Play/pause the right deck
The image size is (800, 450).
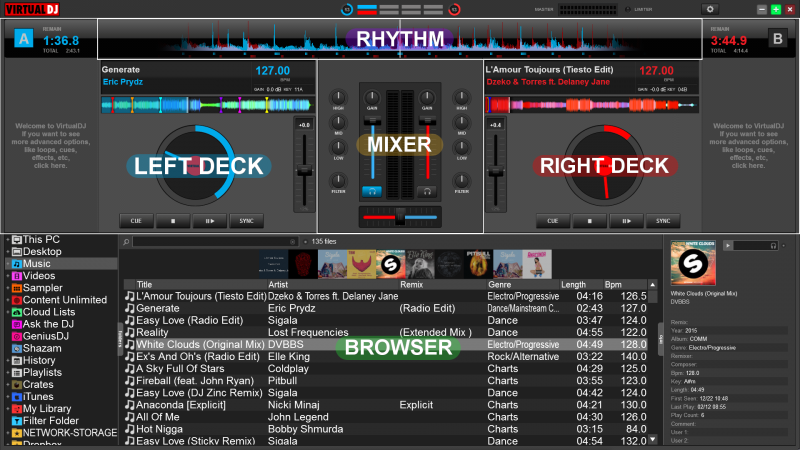(626, 221)
